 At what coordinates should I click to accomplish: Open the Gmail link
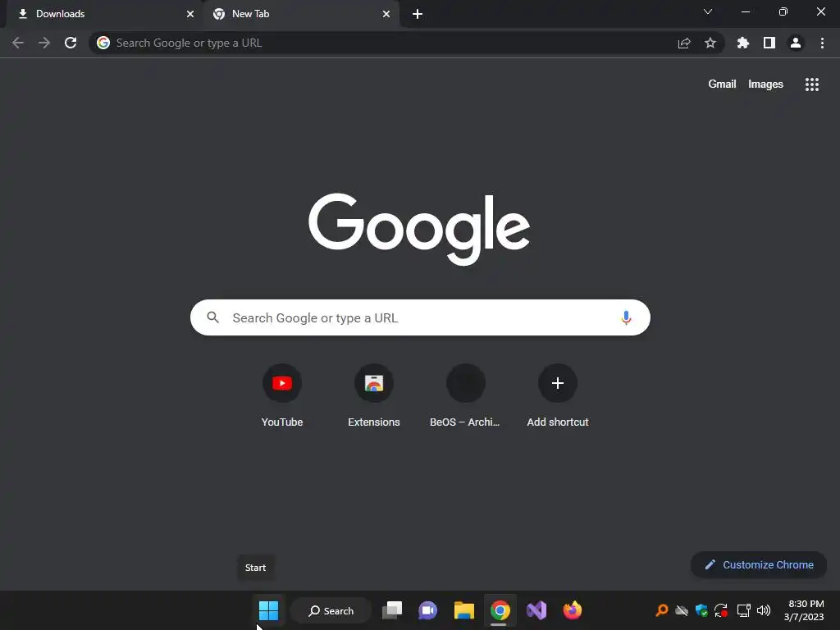[x=722, y=84]
